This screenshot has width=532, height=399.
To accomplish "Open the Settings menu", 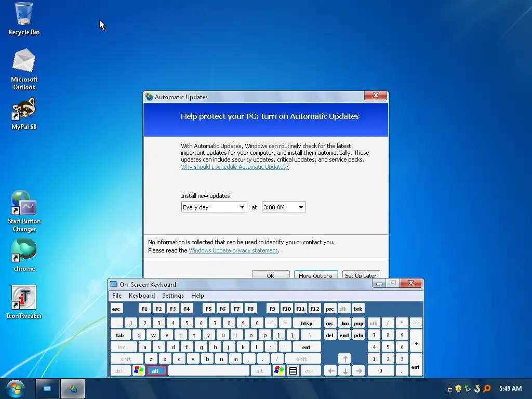I will click(173, 296).
